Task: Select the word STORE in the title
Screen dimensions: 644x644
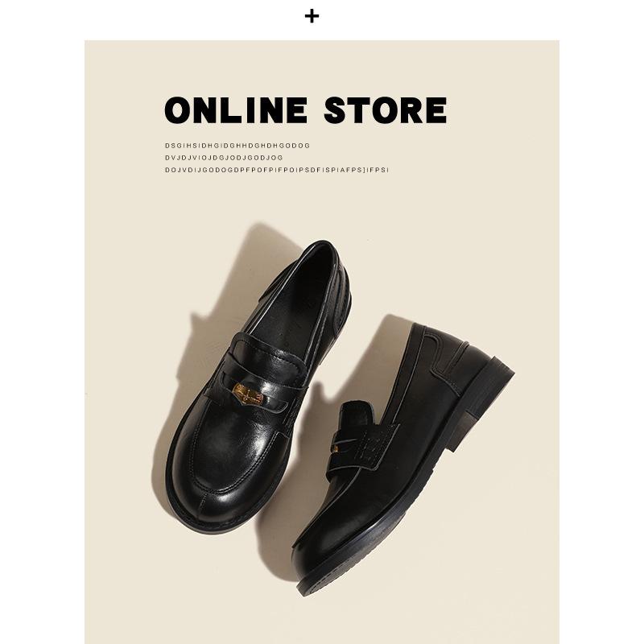Action: click(386, 110)
